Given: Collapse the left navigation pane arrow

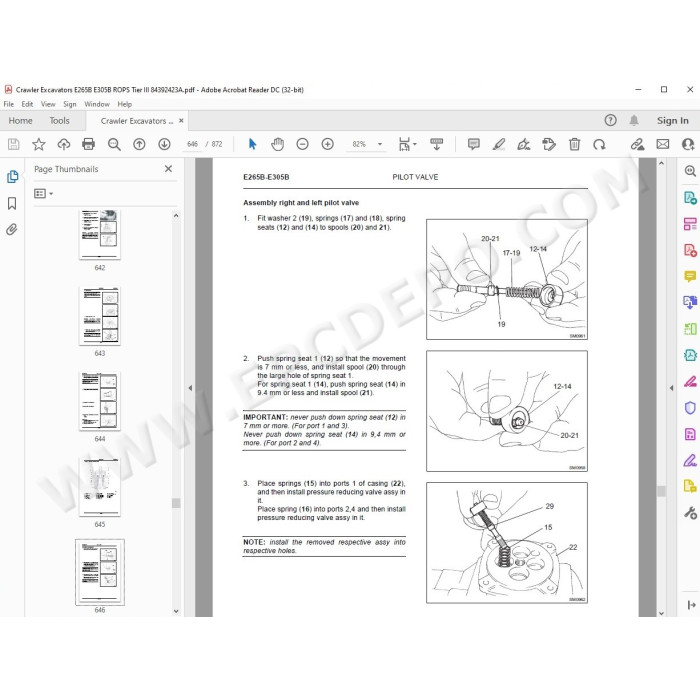Looking at the screenshot, I should point(190,388).
